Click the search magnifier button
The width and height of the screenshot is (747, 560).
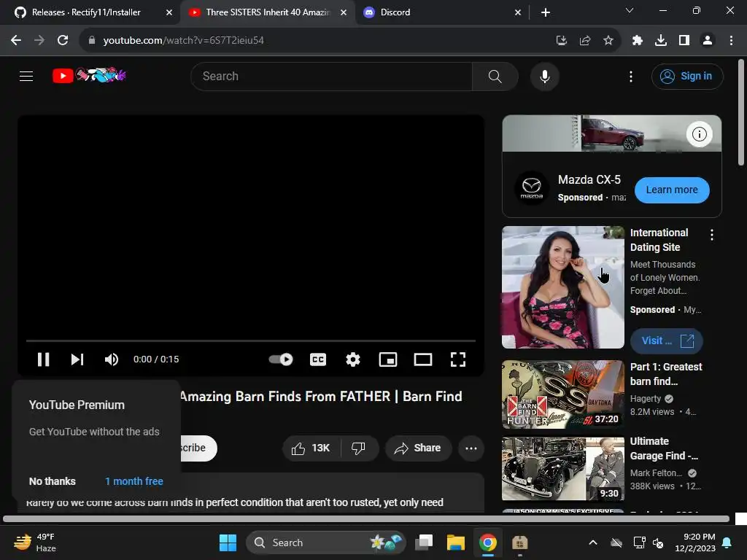(x=495, y=76)
